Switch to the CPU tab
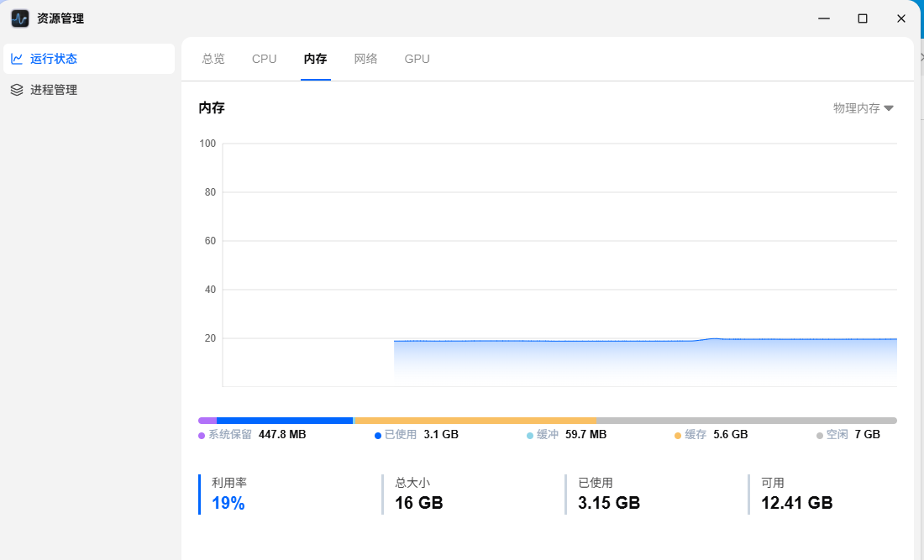Image resolution: width=924 pixels, height=560 pixels. tap(264, 59)
